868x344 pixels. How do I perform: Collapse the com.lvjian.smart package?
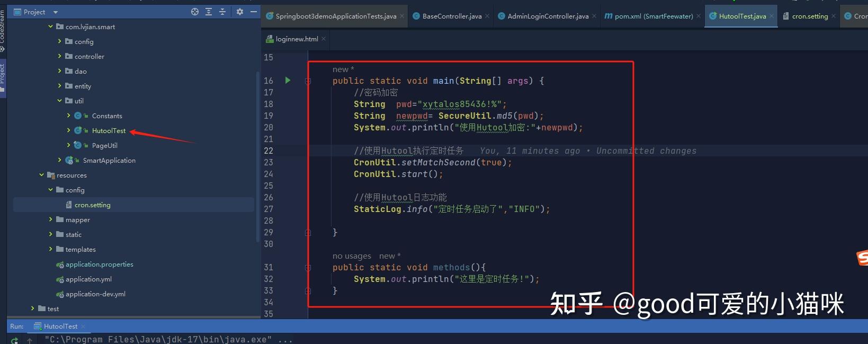pos(50,27)
